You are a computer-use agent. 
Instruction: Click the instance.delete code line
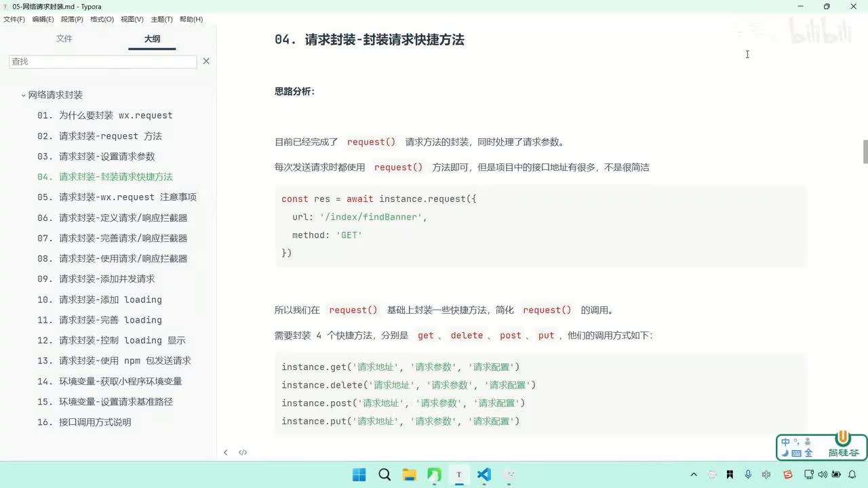pyautogui.click(x=409, y=385)
